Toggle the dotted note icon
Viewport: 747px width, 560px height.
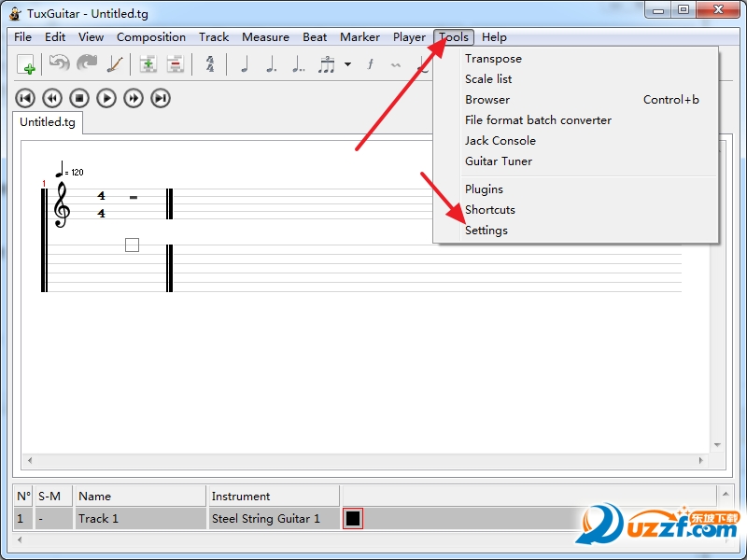271,63
